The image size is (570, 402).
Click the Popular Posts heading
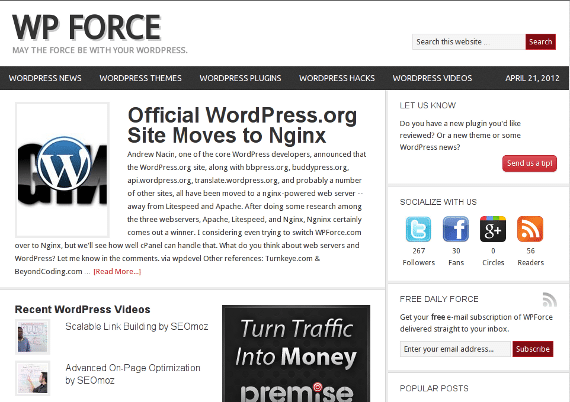(x=434, y=389)
